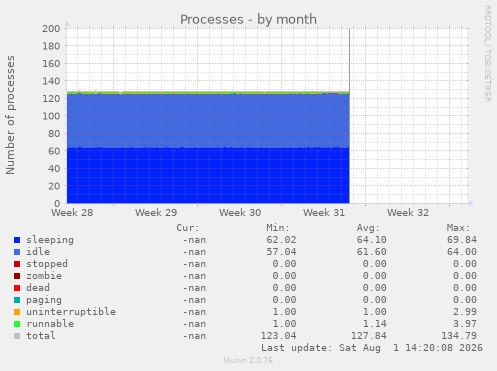This screenshot has width=497, height=371.
Task: Click total minimum value 123.04
Action: [x=278, y=336]
